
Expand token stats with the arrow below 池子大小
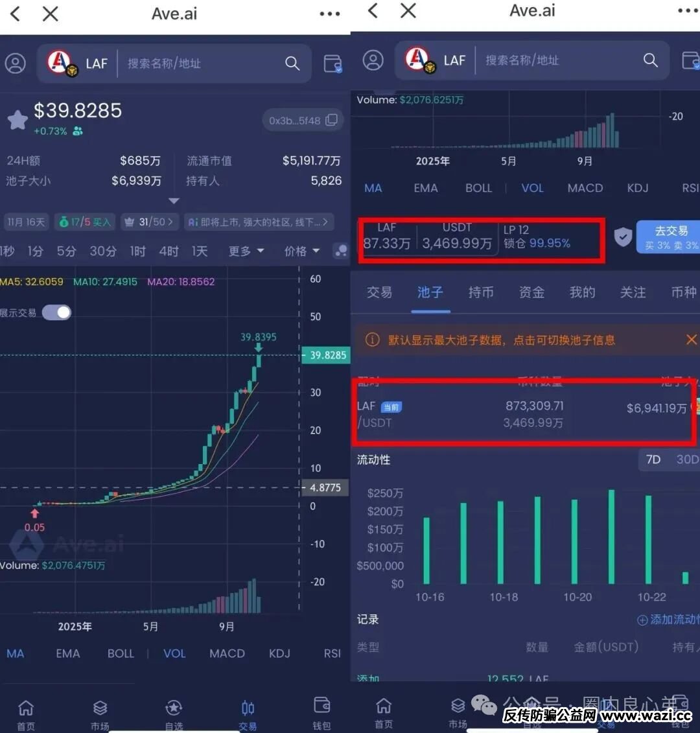click(x=174, y=201)
